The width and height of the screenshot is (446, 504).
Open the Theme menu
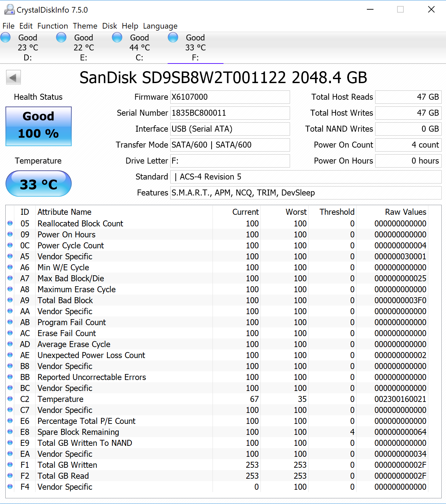pos(85,26)
